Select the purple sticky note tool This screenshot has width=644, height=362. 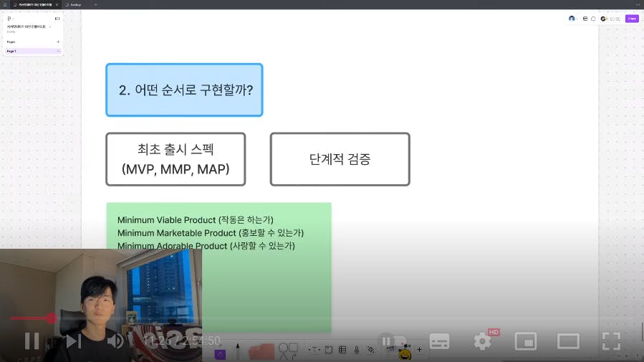click(x=220, y=354)
